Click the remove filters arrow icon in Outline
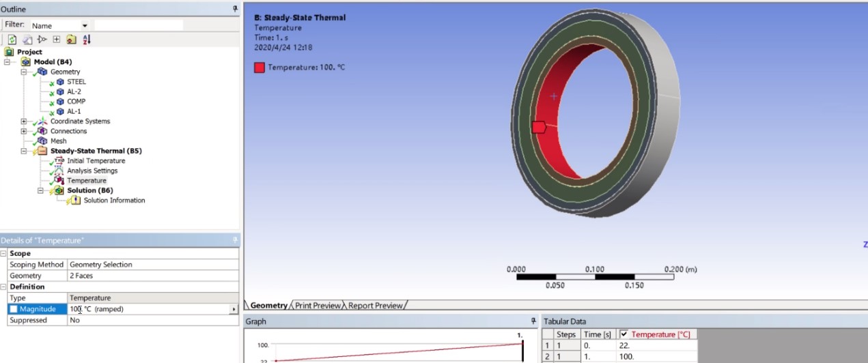 click(42, 40)
